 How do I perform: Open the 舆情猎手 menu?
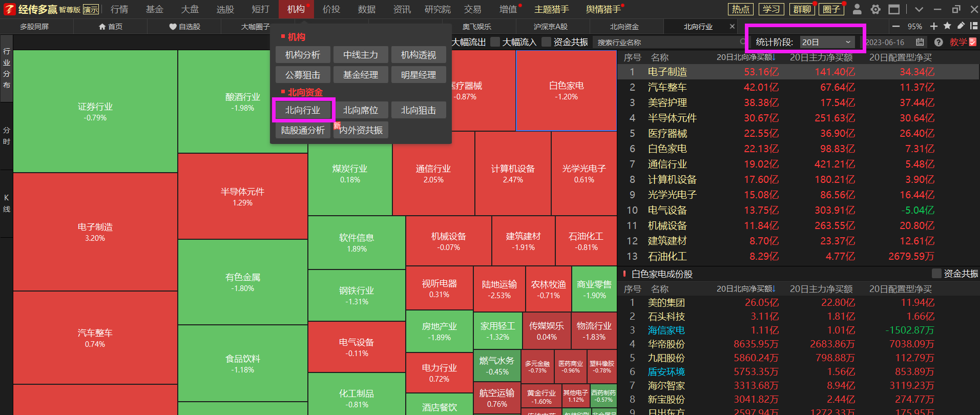pyautogui.click(x=603, y=9)
